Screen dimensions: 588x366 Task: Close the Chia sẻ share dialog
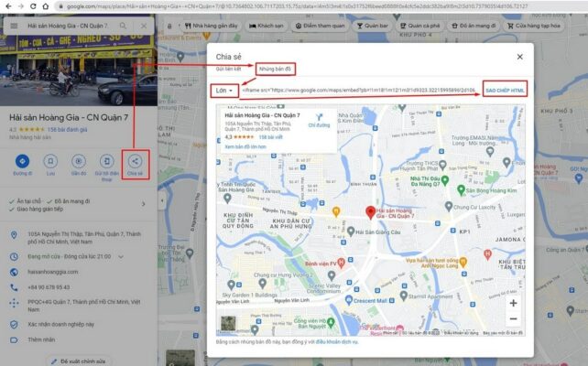pos(520,57)
